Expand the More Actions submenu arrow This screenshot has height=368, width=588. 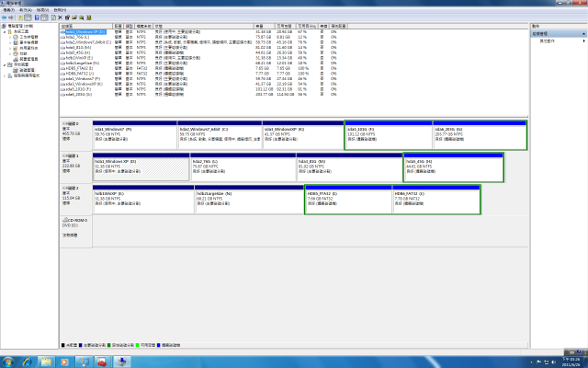[584, 40]
